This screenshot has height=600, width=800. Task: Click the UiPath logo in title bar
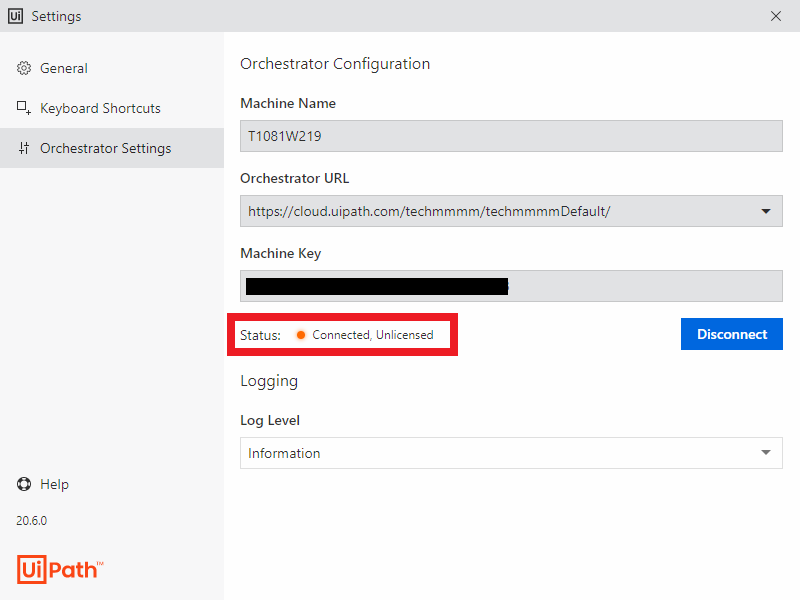[x=16, y=16]
